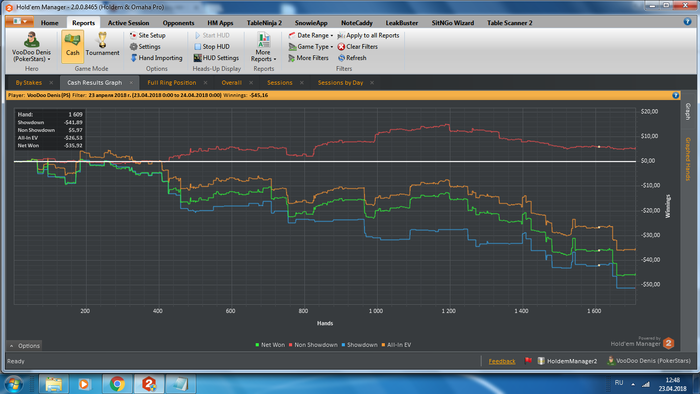Click RU language indicator in tray
The image size is (700, 394).
click(x=619, y=383)
